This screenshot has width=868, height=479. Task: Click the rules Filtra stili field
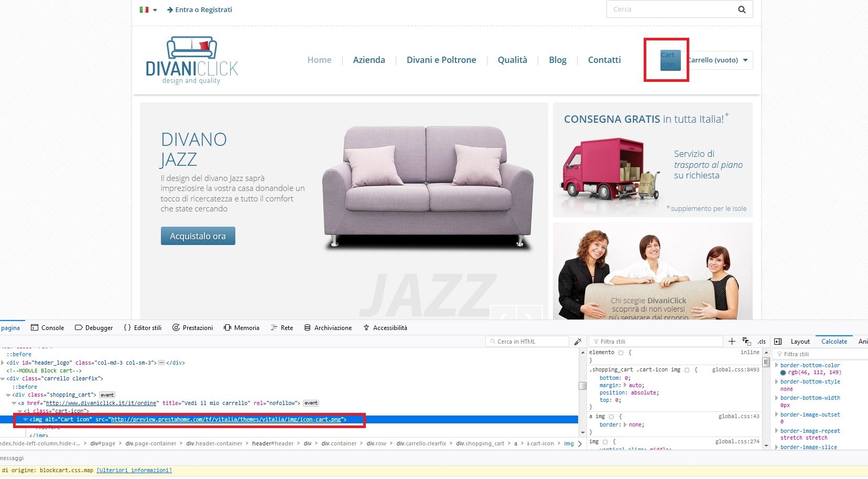[656, 342]
